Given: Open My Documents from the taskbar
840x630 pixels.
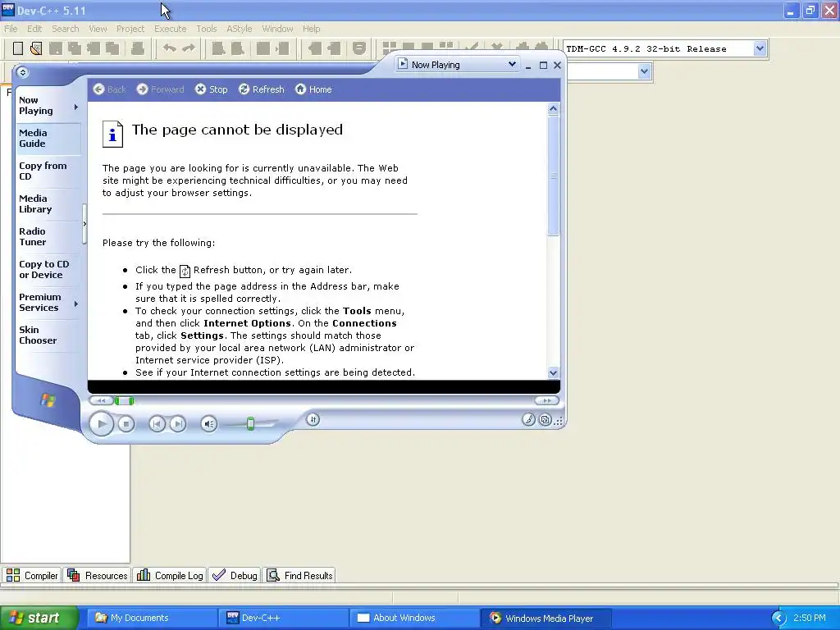Looking at the screenshot, I should tap(152, 618).
